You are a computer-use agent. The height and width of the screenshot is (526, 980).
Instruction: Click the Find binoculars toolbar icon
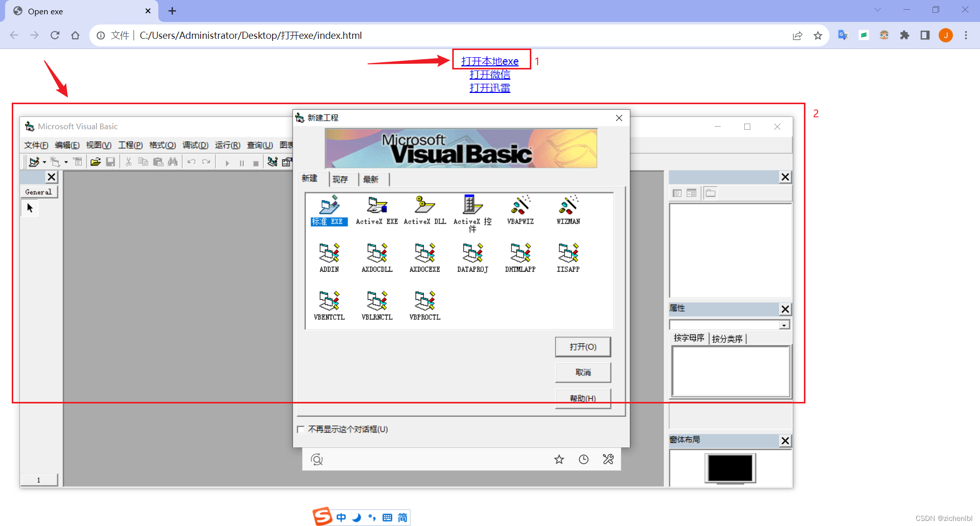(173, 162)
